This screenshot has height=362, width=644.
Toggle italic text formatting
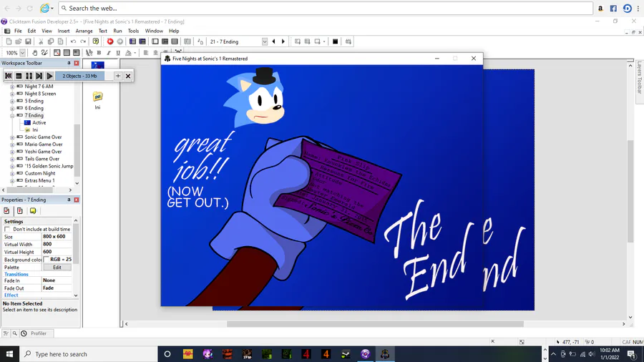click(109, 52)
